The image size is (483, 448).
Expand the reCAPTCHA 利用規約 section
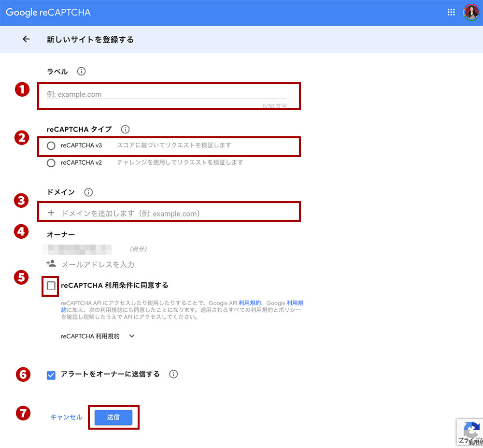132,336
